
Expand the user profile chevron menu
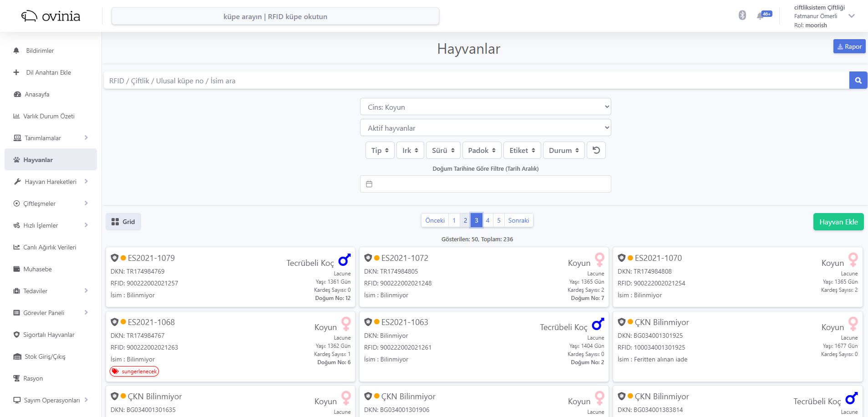click(x=852, y=16)
